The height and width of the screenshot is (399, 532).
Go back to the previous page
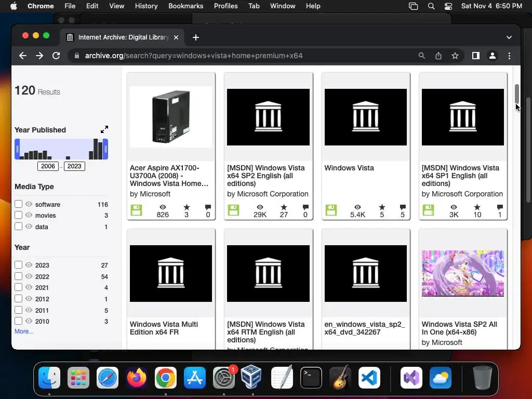point(23,56)
